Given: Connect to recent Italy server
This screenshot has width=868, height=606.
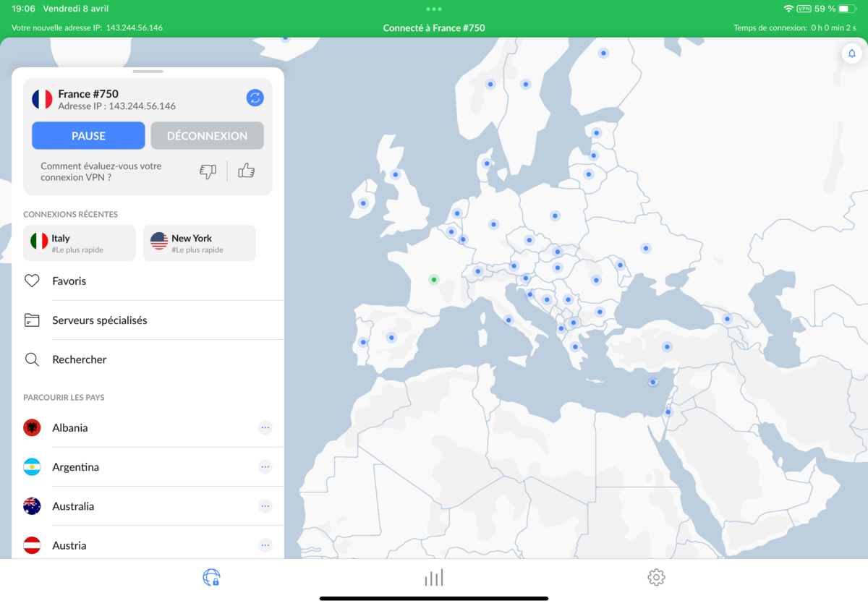Looking at the screenshot, I should tap(80, 243).
